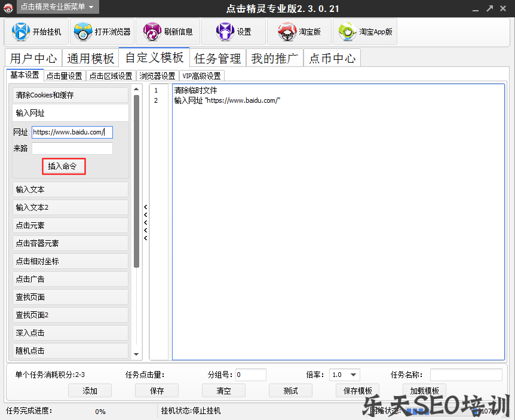Collapse the left settings panel with the chevrons
Viewport: 515px width, 420px height.
145,223
